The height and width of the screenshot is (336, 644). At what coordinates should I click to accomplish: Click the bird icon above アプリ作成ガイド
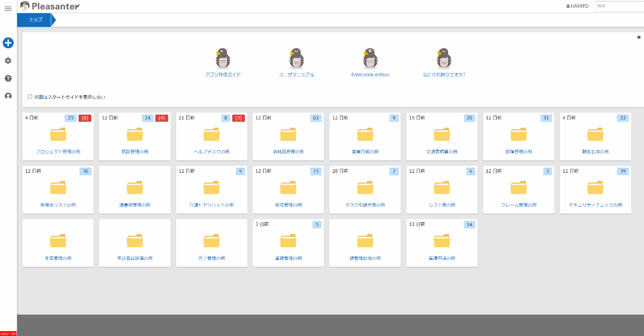223,58
